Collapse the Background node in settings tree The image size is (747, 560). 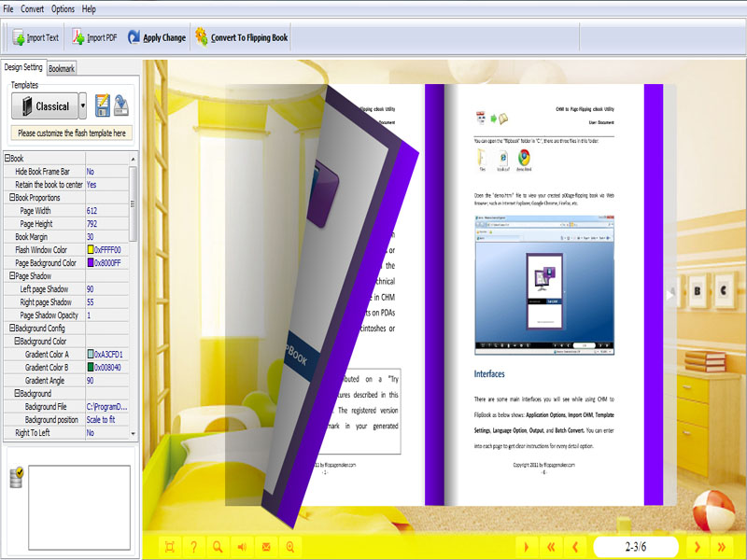click(x=17, y=393)
